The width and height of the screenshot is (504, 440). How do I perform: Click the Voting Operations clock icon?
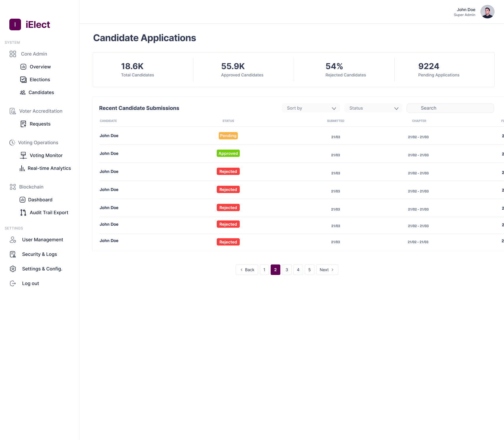point(12,143)
